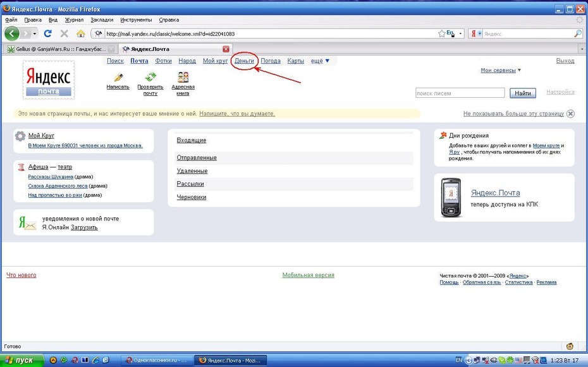Screen dimensions: 588x367
Task: Click the Проверить почту green arrows icon
Action: [150, 77]
